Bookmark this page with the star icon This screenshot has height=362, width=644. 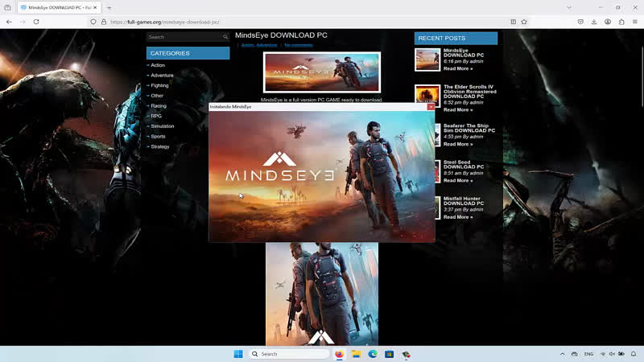(524, 22)
